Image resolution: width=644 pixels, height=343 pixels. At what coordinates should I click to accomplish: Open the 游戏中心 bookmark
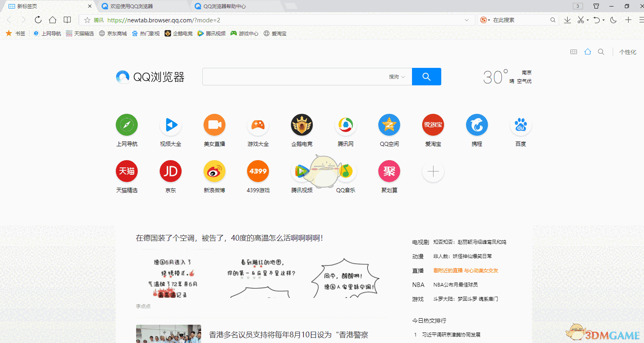click(x=245, y=33)
